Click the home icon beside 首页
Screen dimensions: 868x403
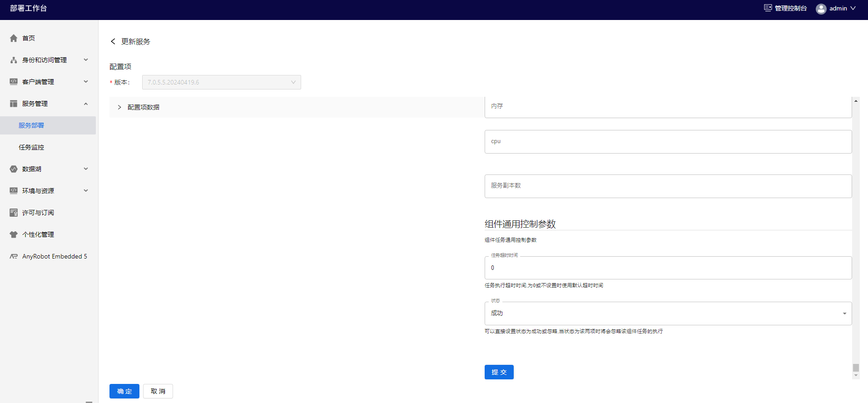tap(14, 38)
